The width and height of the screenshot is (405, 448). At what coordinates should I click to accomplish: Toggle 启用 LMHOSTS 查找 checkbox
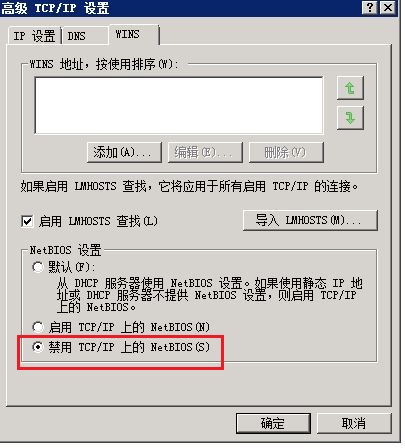tap(27, 221)
